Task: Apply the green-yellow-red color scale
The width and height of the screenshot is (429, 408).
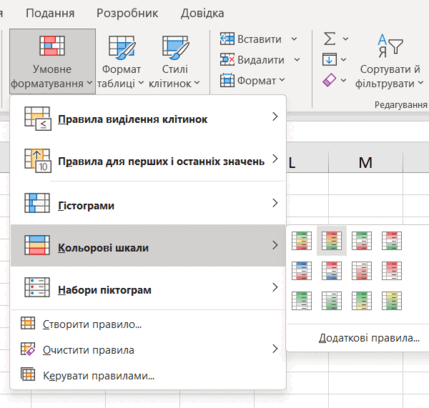Action: pos(302,241)
